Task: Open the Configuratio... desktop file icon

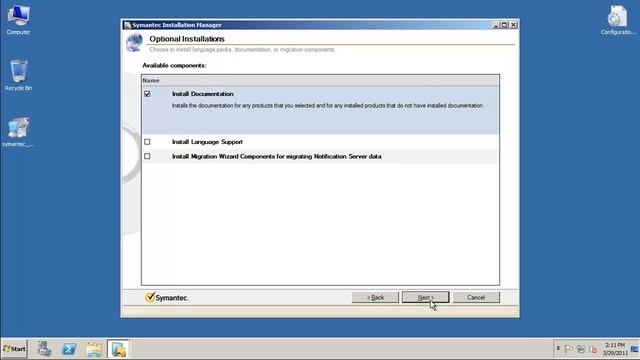Action: pos(618,20)
